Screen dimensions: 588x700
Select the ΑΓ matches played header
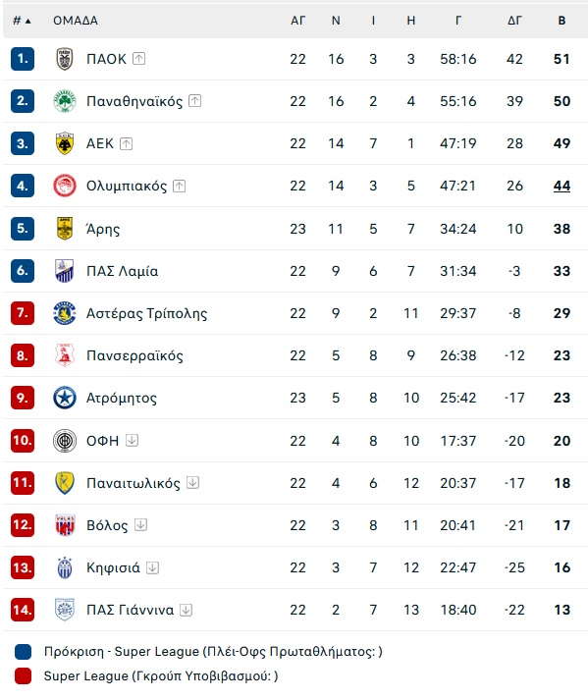297,21
